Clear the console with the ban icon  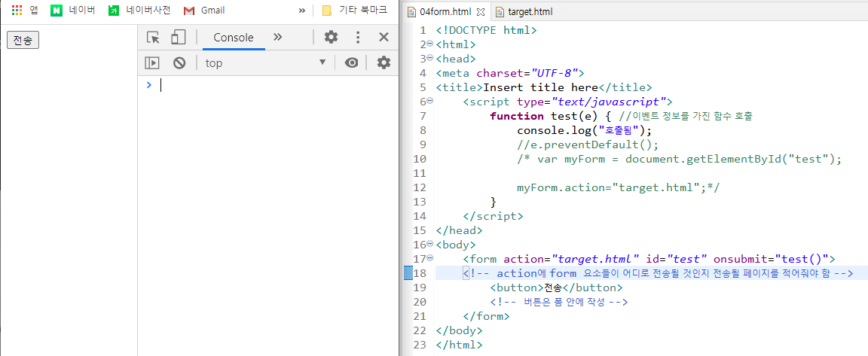tap(179, 63)
